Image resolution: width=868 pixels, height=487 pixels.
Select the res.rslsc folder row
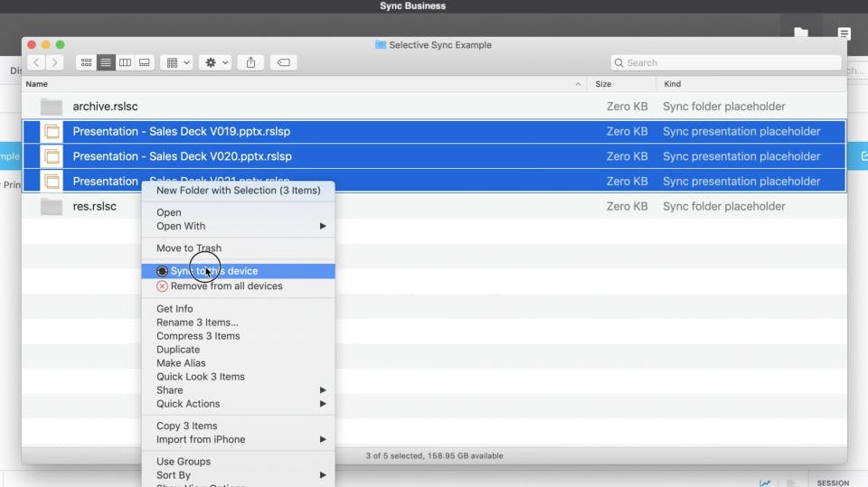(434, 206)
